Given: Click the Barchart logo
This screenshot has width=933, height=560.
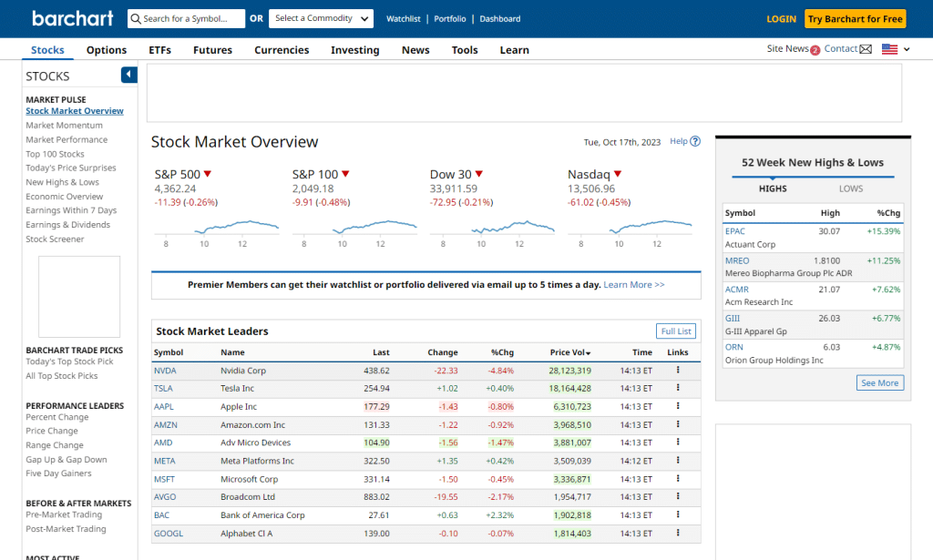Looking at the screenshot, I should pos(72,18).
